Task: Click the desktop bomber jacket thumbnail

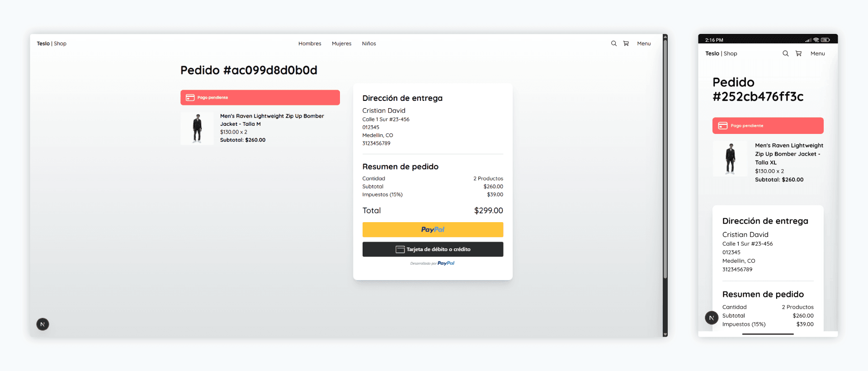Action: pyautogui.click(x=197, y=128)
